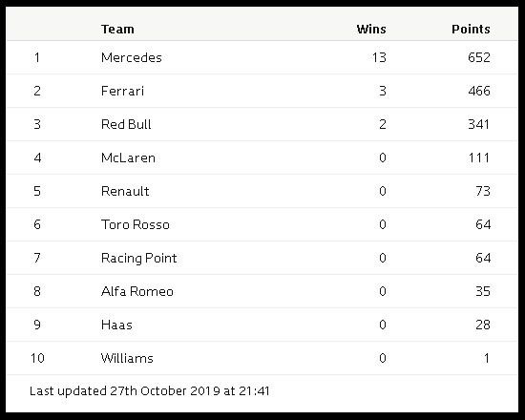Select the Racing Point team name

click(x=139, y=259)
